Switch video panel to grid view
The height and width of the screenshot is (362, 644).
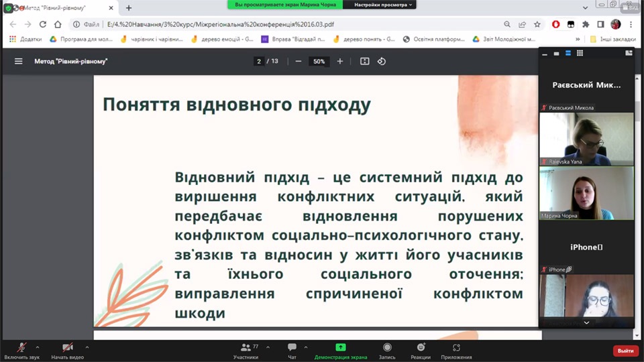click(x=580, y=53)
